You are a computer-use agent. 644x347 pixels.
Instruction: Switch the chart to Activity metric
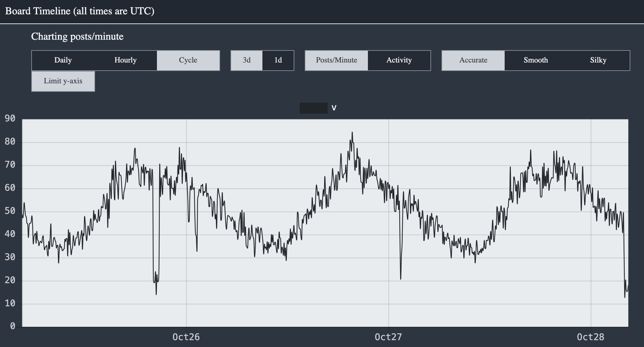point(399,60)
